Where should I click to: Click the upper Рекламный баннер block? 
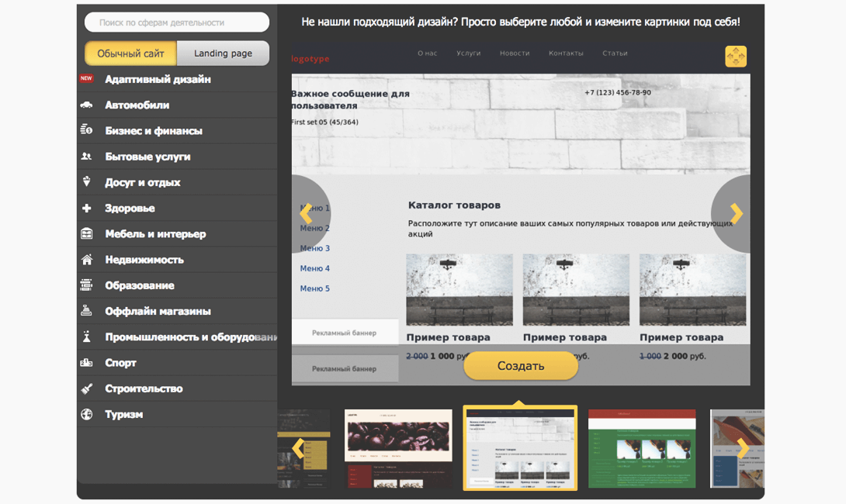(x=345, y=333)
